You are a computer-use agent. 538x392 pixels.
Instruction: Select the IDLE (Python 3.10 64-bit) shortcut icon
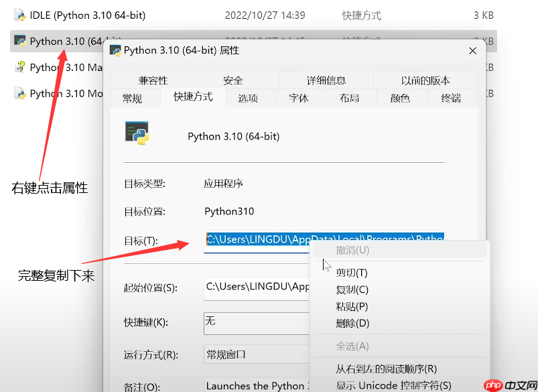pyautogui.click(x=20, y=15)
